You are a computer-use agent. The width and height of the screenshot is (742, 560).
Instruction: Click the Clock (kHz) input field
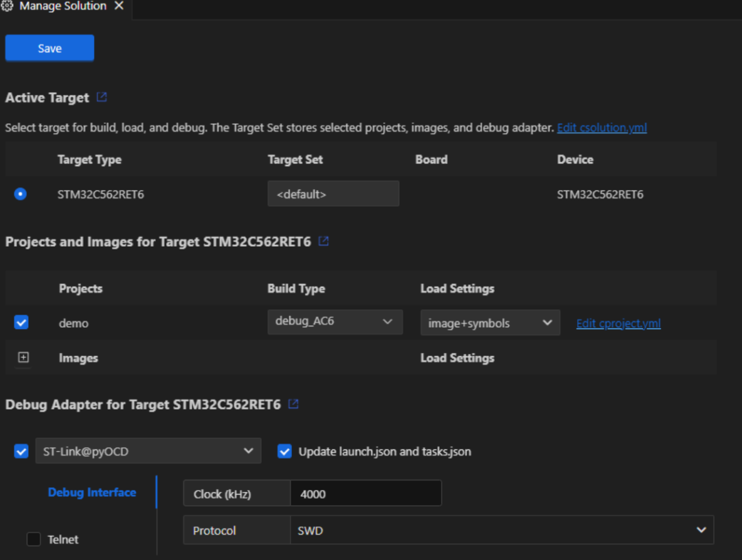[366, 494]
